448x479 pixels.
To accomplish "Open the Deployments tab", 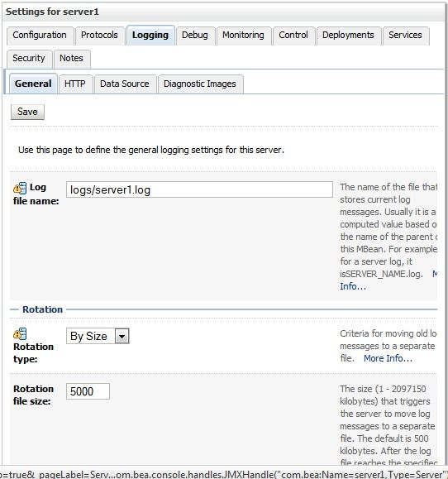I will point(348,36).
